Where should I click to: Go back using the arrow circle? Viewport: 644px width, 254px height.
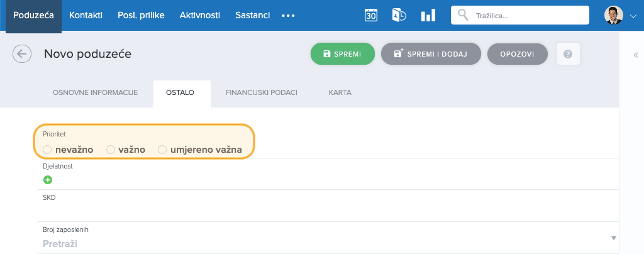pos(22,53)
